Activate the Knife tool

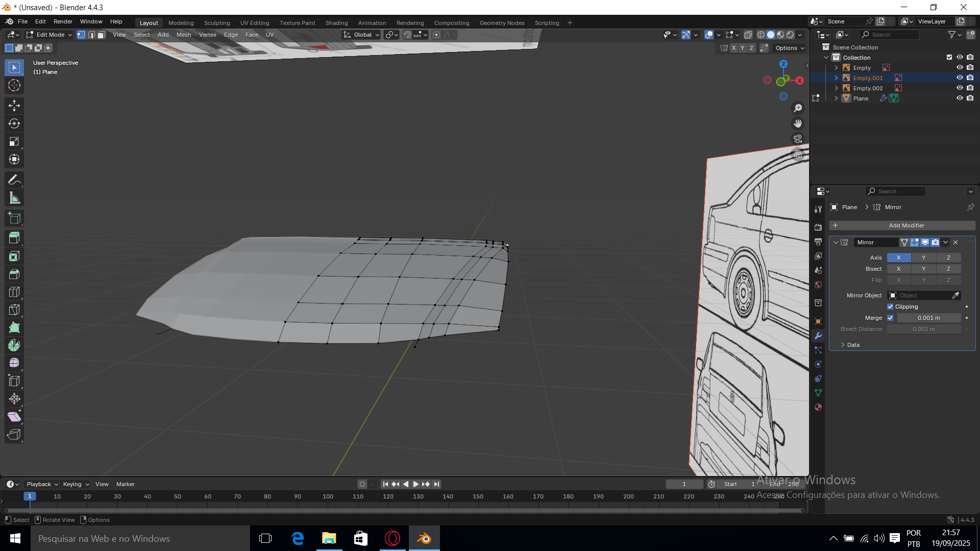pyautogui.click(x=14, y=310)
